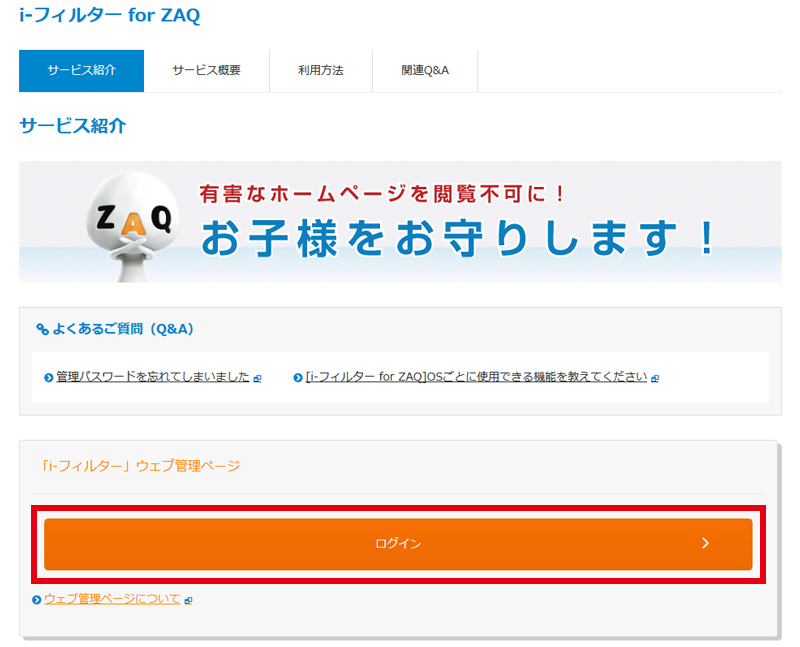Open the OSごとに使用できる機能 Q&A link
This screenshot has width=800, height=647.
pyautogui.click(x=476, y=377)
